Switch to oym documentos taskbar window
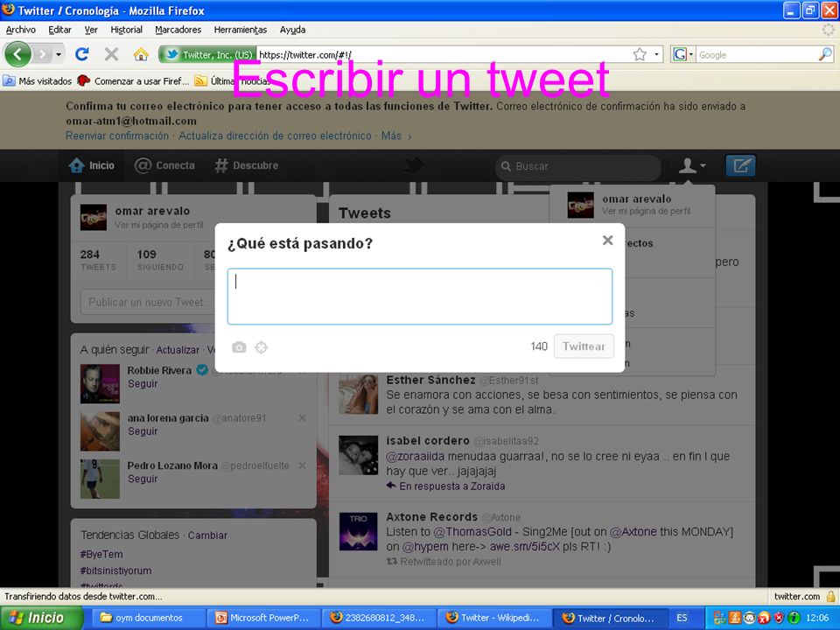This screenshot has height=630, width=840. point(149,618)
